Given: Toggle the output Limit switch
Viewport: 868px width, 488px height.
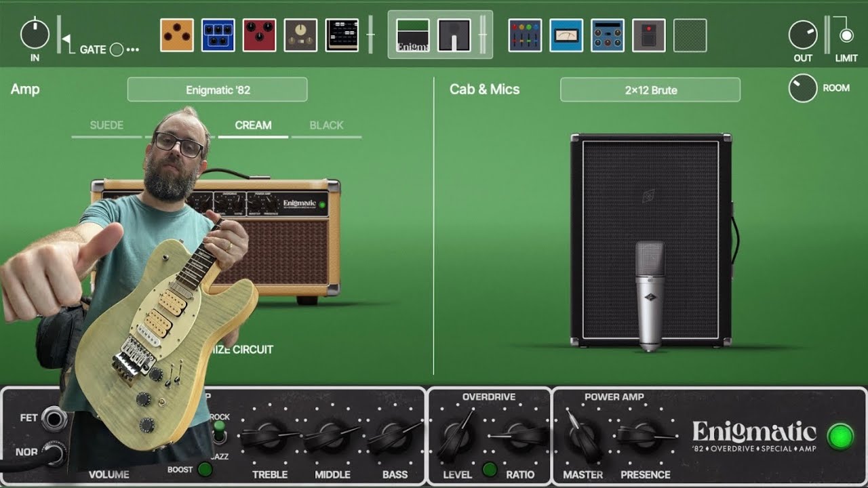Looking at the screenshot, I should (x=846, y=35).
